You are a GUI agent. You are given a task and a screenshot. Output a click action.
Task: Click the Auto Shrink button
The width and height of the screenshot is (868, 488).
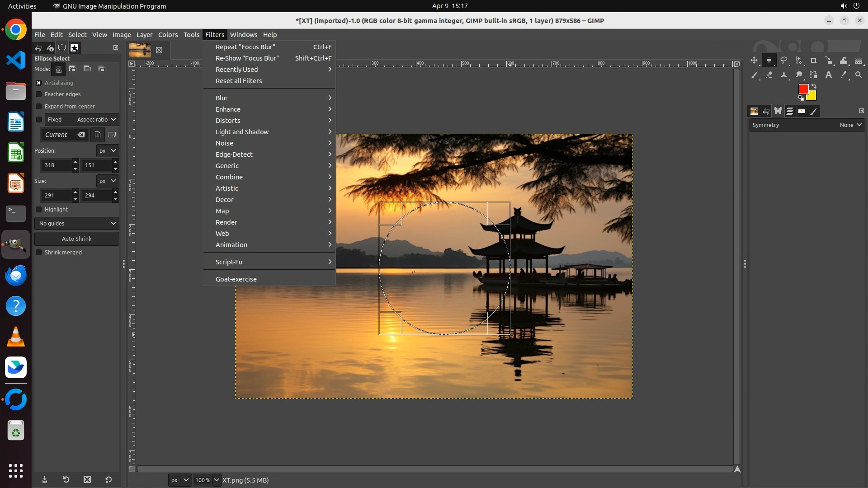(77, 239)
